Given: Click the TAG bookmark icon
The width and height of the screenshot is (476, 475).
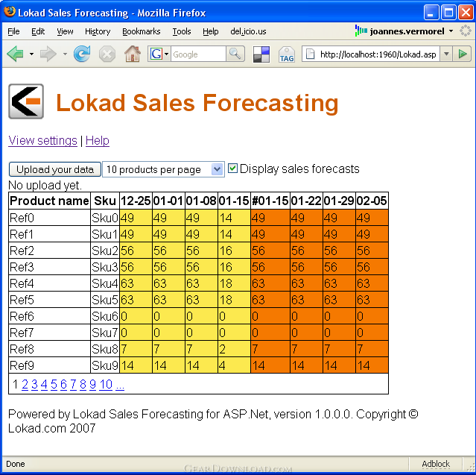Looking at the screenshot, I should point(287,54).
